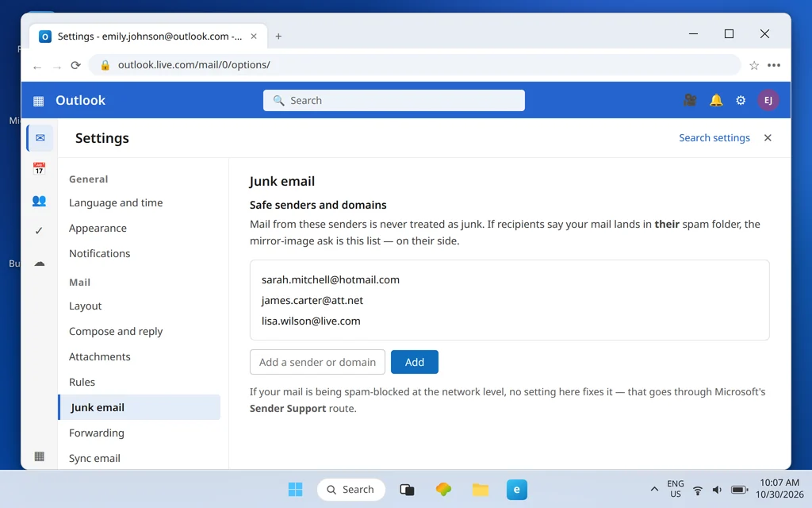Click the browser address bar URL
The image size is (812, 508).
(194, 65)
